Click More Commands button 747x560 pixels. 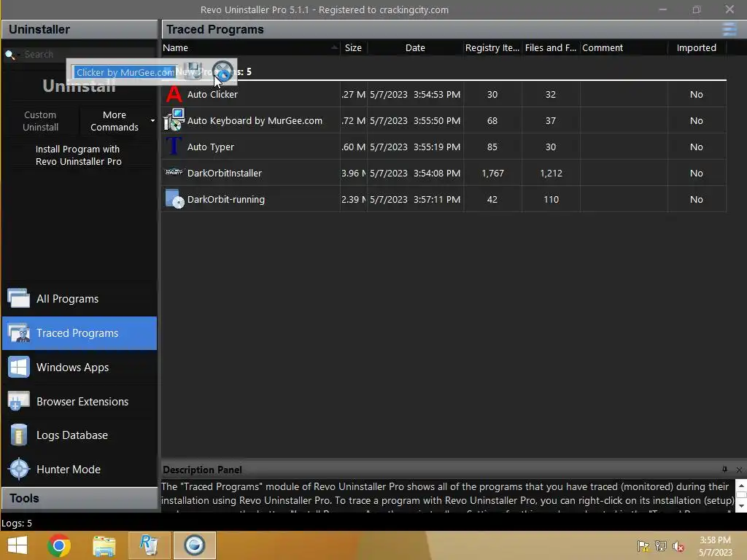[x=115, y=121]
